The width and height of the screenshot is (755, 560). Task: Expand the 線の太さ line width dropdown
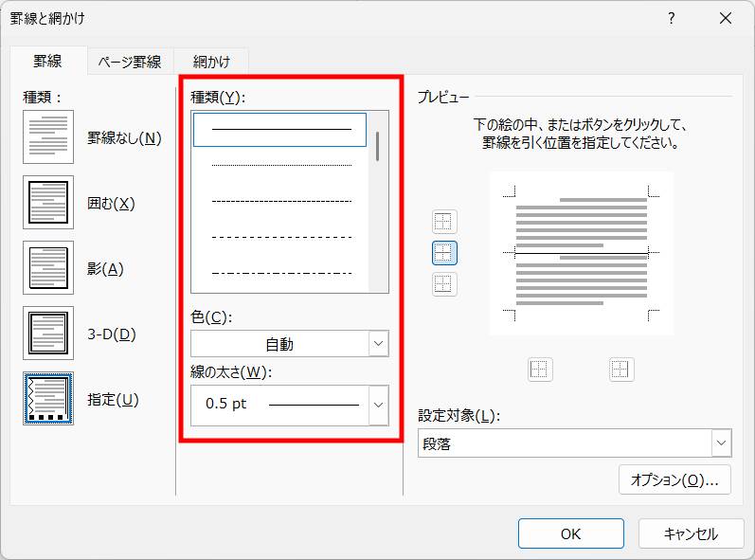pyautogui.click(x=378, y=405)
